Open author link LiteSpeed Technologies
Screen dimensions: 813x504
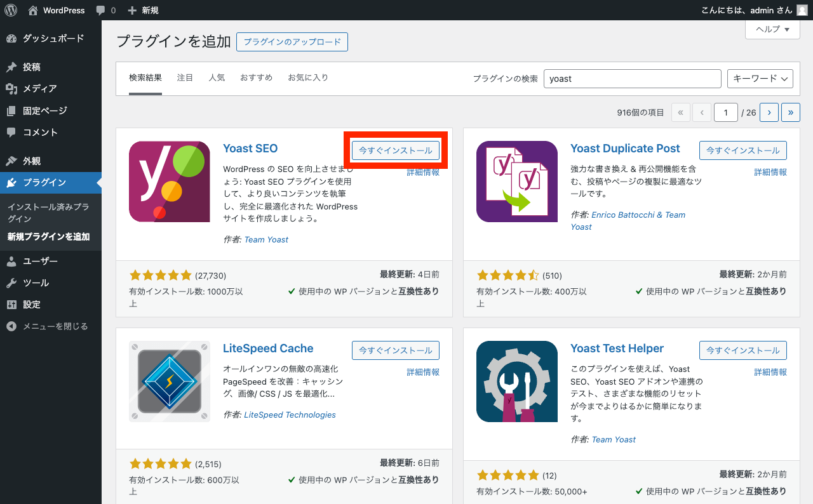(x=290, y=414)
